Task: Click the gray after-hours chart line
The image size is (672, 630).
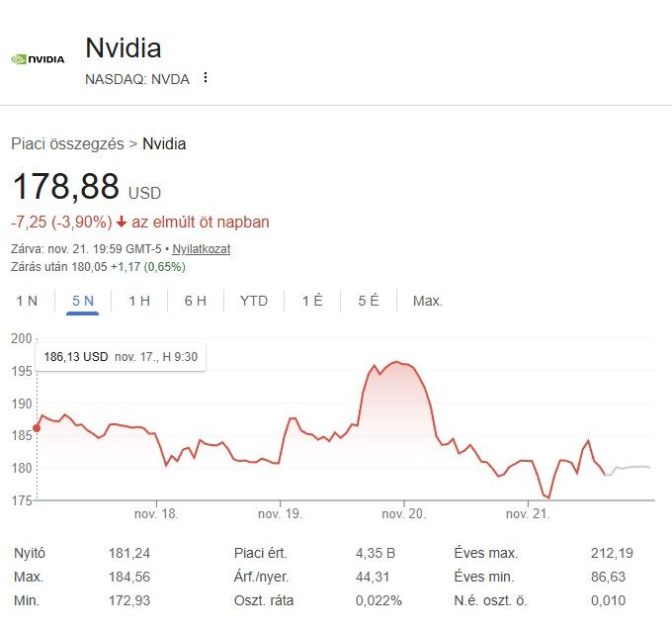Action: pos(632,467)
